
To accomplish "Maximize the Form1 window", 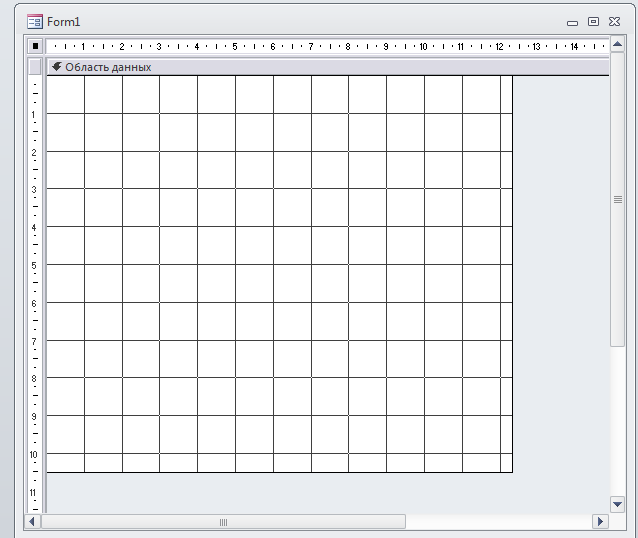I will 594,22.
